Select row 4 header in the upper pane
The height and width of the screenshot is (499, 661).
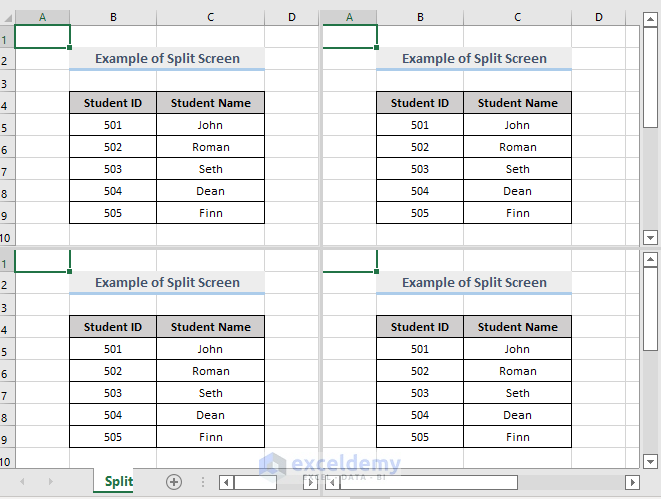pos(7,103)
